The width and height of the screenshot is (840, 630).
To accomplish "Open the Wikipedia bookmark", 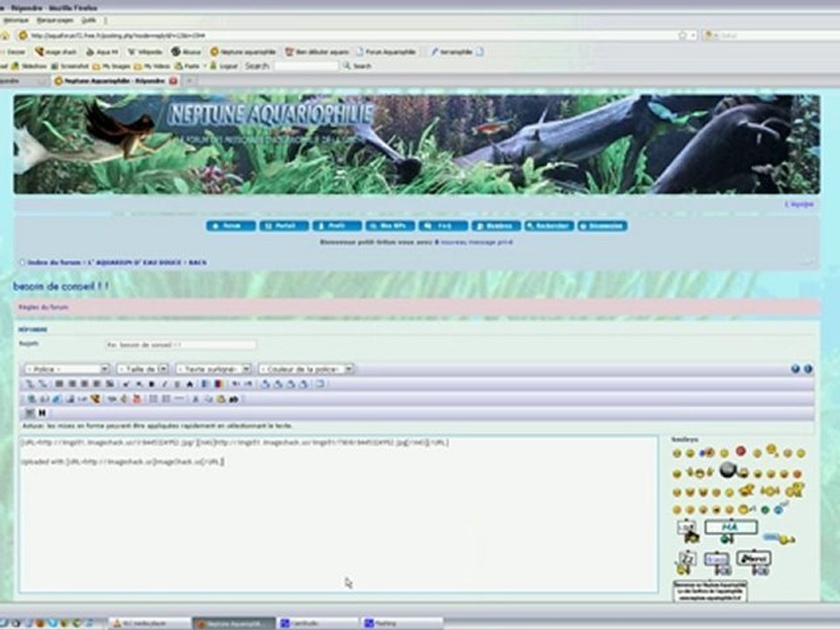I will click(144, 52).
